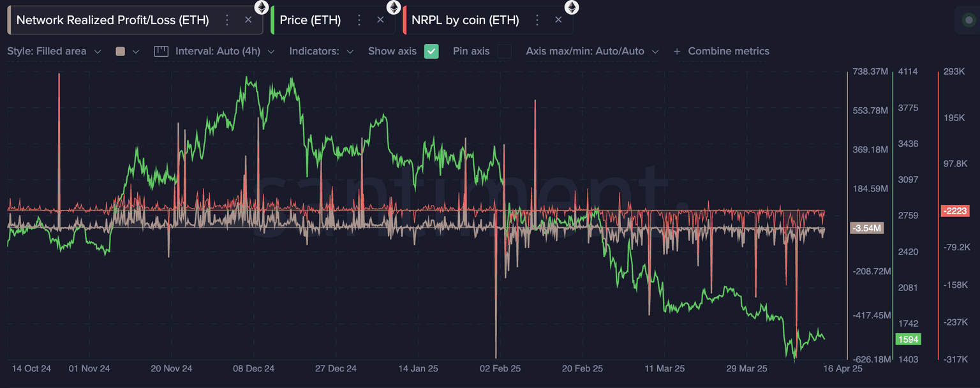This screenshot has height=388, width=980.
Task: Select the Network Realized Profit/Loss (ETH) tab
Action: coord(112,20)
